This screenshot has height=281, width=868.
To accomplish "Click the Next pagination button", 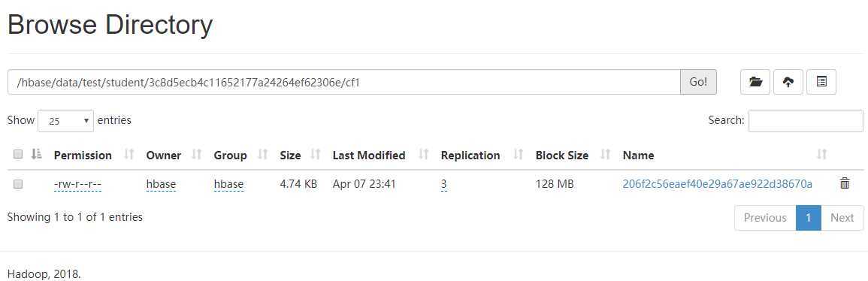I will tap(842, 218).
